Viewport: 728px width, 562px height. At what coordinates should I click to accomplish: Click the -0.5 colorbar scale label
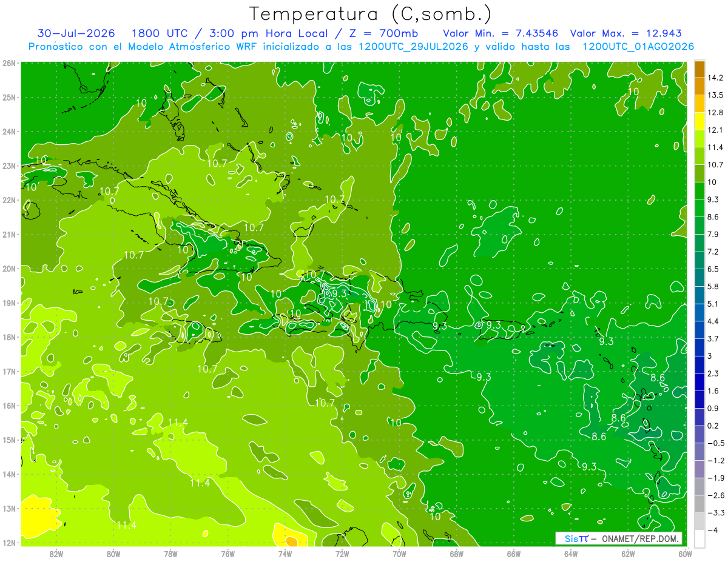(715, 443)
